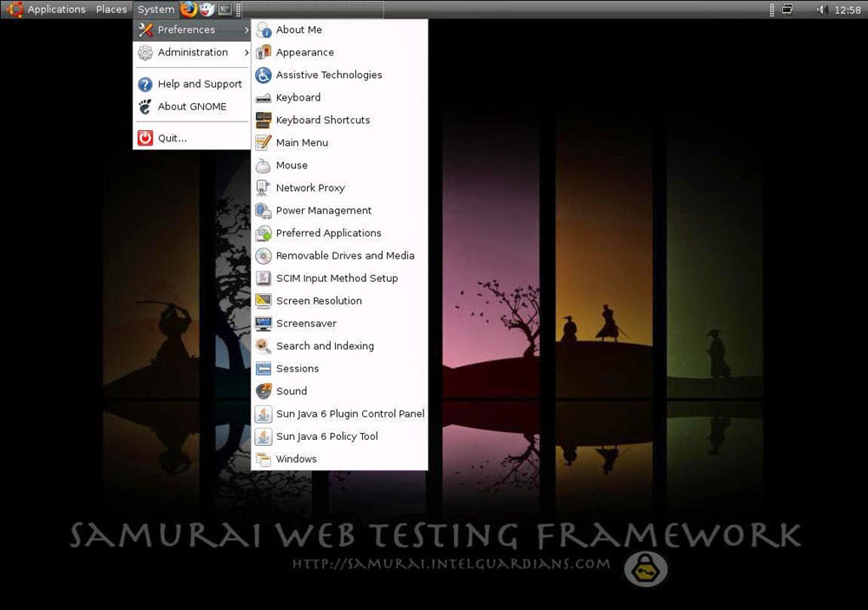Click the Screensaver monitor icon
868x610 pixels.
point(264,324)
